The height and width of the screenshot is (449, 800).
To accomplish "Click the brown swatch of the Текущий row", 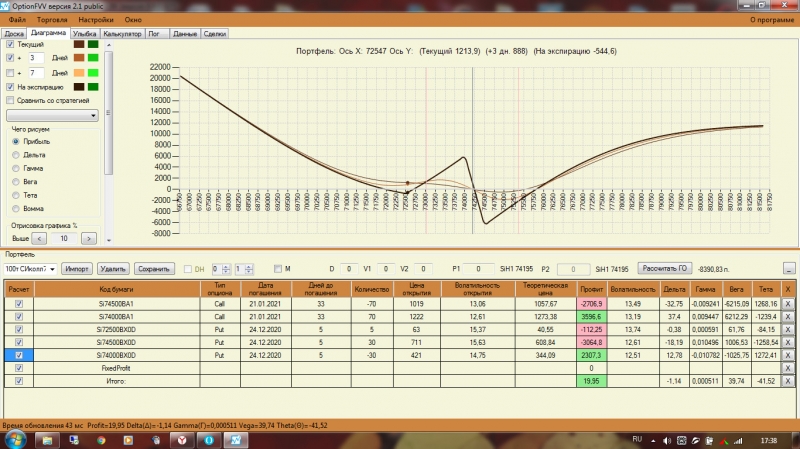I will [x=79, y=44].
